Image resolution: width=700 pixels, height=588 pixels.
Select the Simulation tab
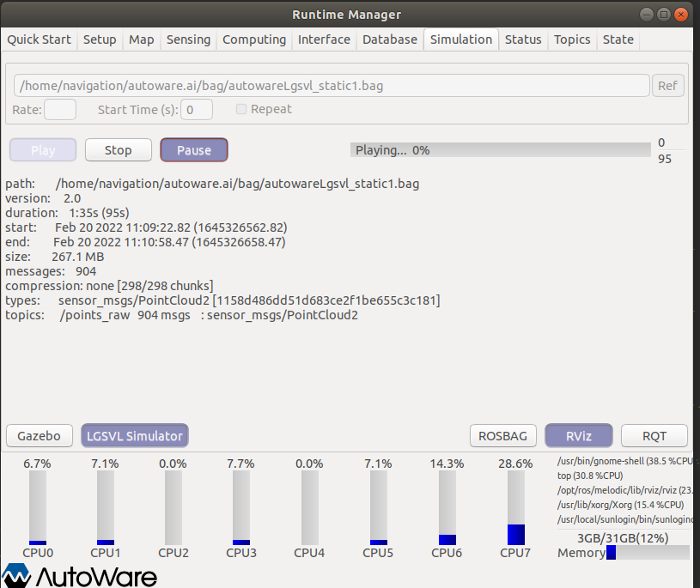[x=461, y=39]
